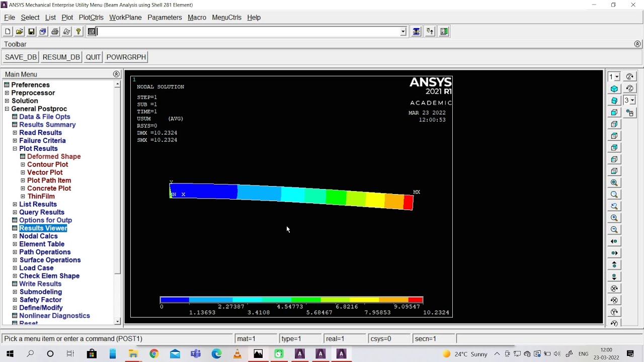644x362 pixels.
Task: Click the Pan Model Right icon
Action: pos(614,253)
